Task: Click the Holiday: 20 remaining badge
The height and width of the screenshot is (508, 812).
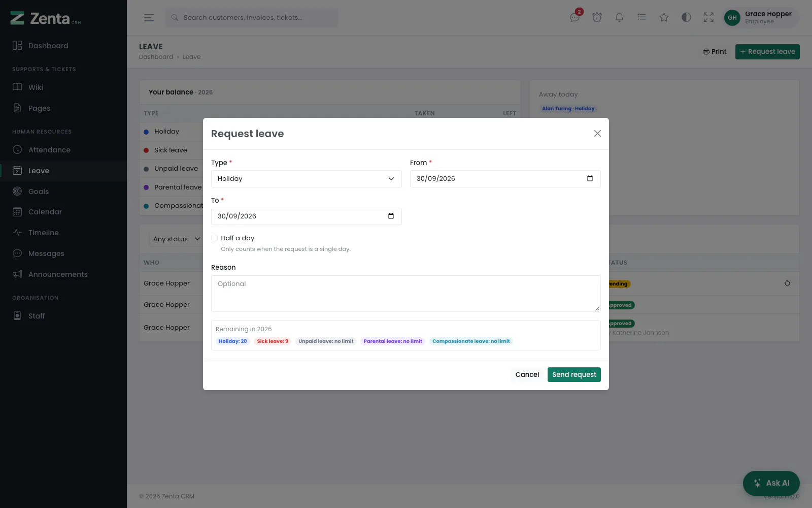Action: coord(233,341)
